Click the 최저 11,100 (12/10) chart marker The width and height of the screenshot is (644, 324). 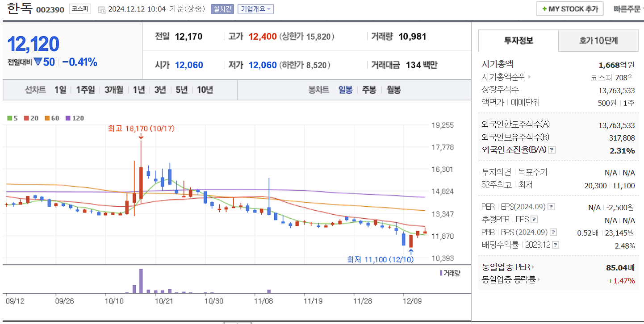[x=381, y=259]
